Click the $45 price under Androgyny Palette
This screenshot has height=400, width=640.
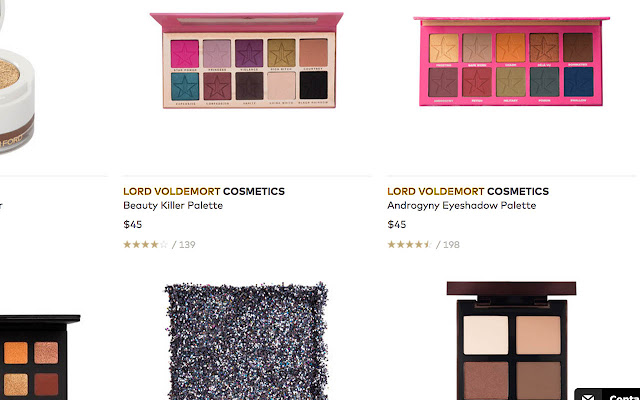(397, 224)
